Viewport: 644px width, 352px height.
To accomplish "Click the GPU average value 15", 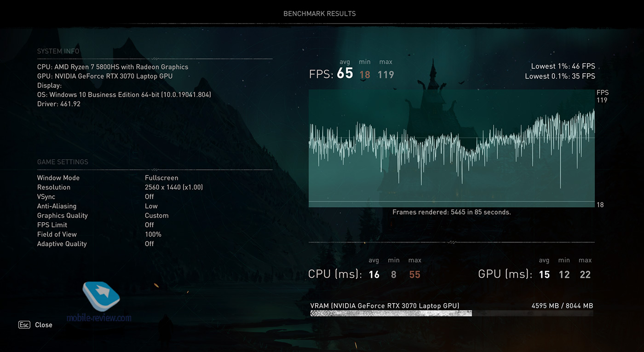I will [544, 275].
